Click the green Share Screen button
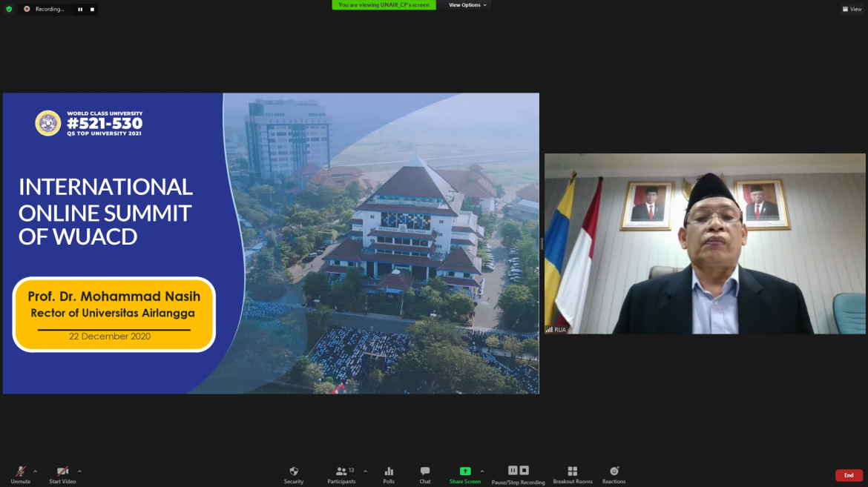This screenshot has width=868, height=487. (x=465, y=475)
